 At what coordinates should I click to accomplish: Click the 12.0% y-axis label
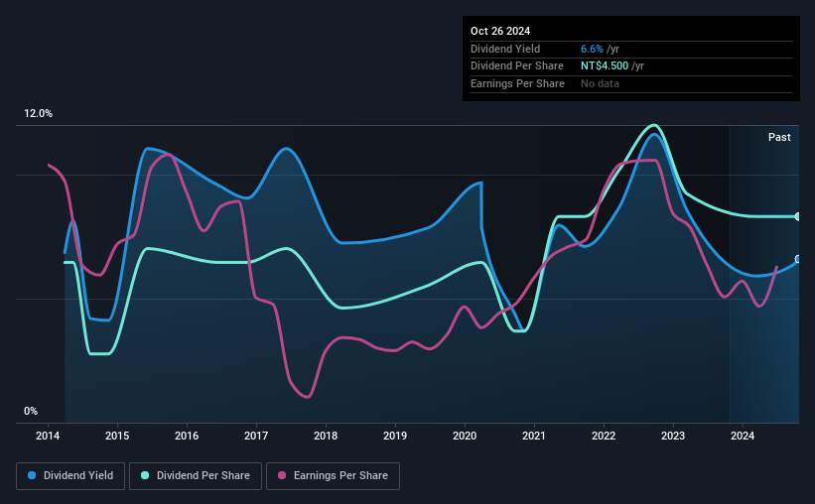(38, 113)
